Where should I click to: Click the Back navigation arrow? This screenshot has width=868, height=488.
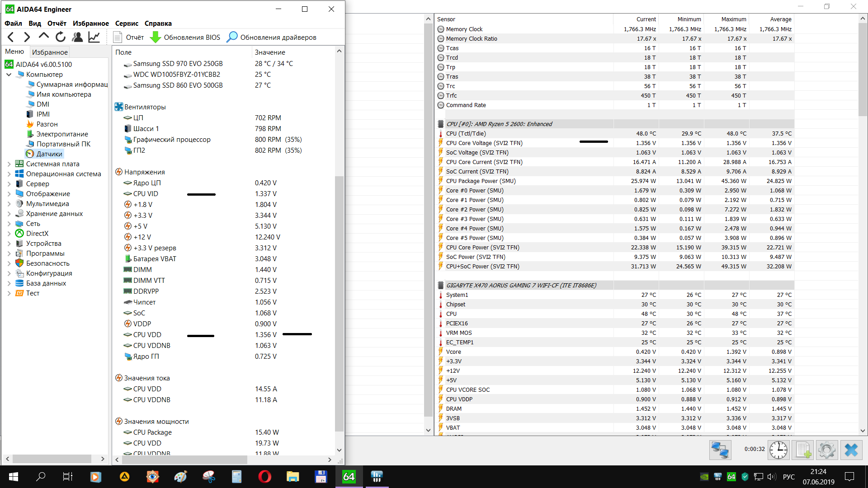pyautogui.click(x=11, y=37)
